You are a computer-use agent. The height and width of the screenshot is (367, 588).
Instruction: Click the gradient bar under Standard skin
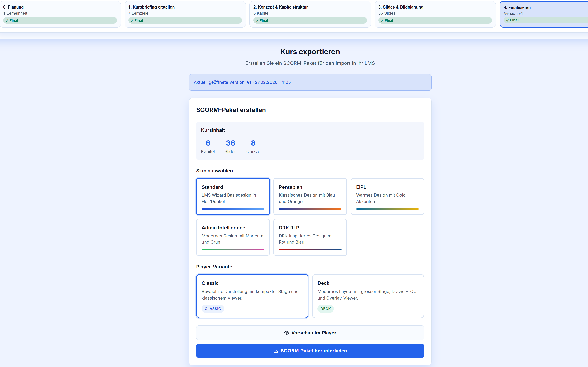coord(233,209)
